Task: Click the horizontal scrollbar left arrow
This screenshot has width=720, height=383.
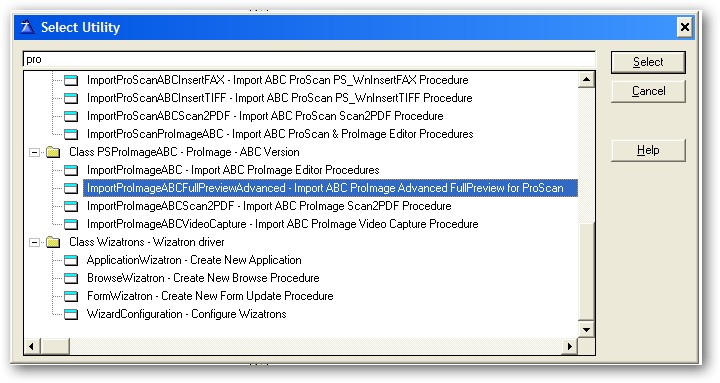Action: click(x=32, y=347)
